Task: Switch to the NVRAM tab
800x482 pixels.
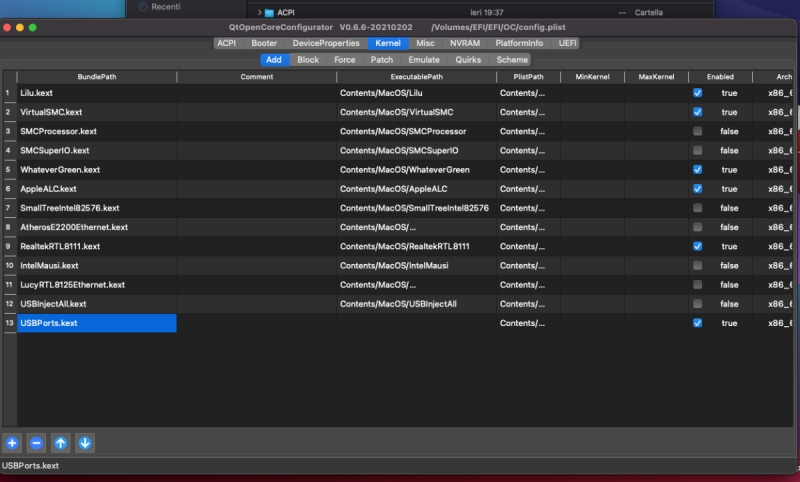Action: (464, 43)
